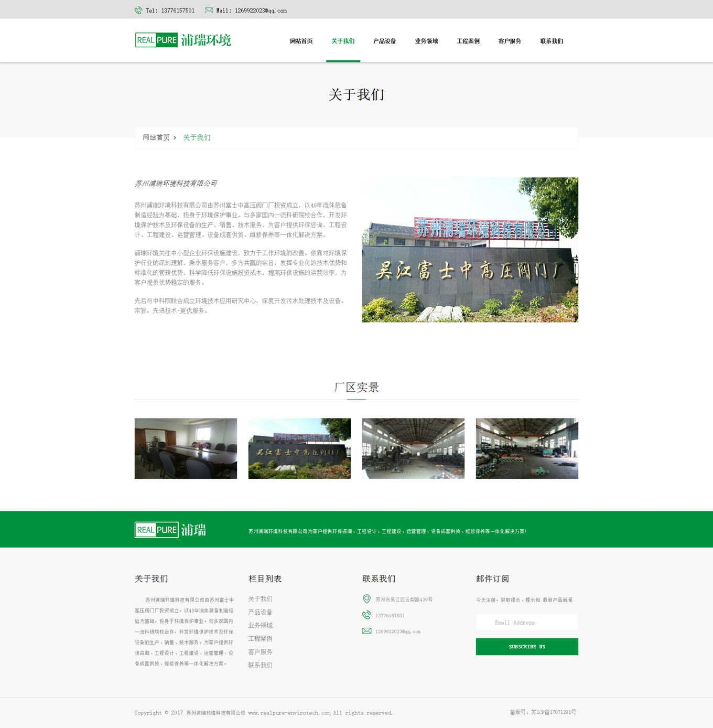Click the REAL PURE header logo
This screenshot has height=728, width=713.
(182, 40)
